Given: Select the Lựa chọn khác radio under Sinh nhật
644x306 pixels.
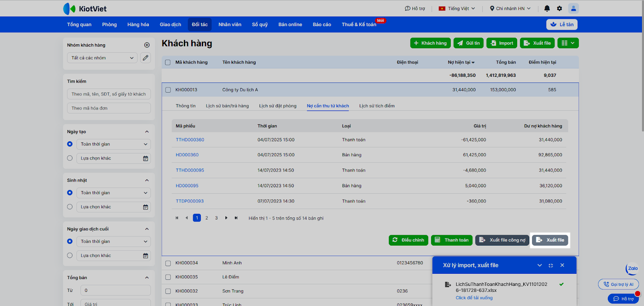Looking at the screenshot, I should [x=70, y=207].
